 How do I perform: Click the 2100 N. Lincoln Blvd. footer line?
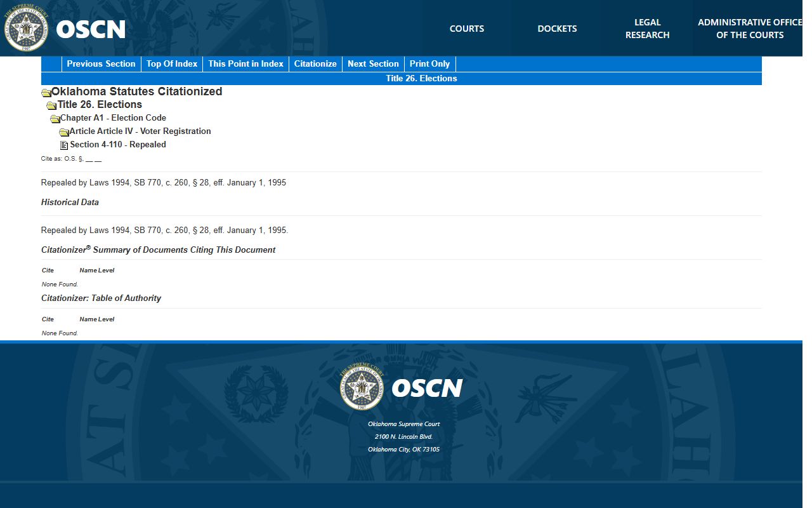403,437
